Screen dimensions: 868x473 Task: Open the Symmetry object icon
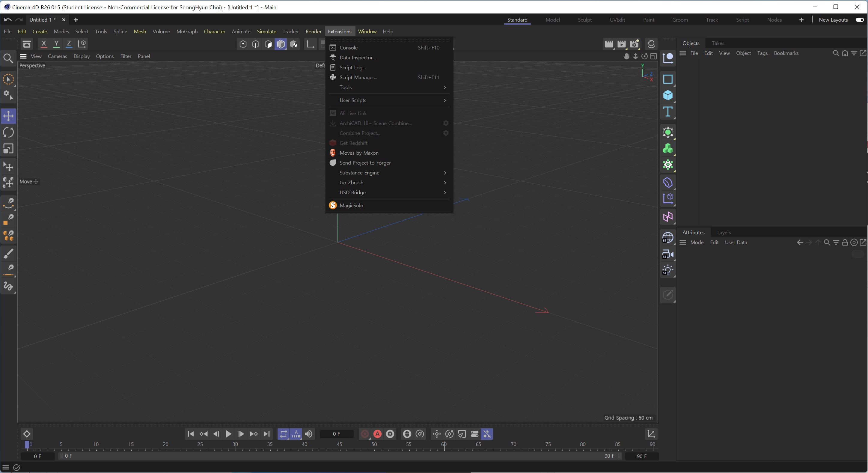pos(668,217)
